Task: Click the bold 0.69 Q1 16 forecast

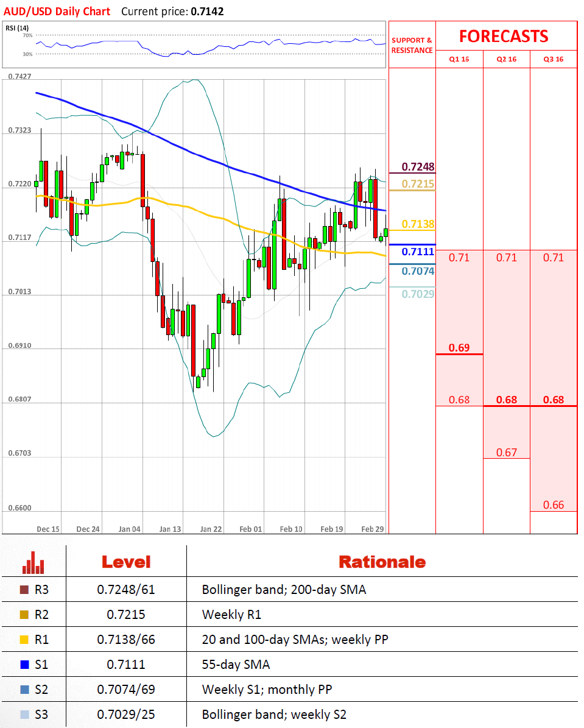Action: 459,348
